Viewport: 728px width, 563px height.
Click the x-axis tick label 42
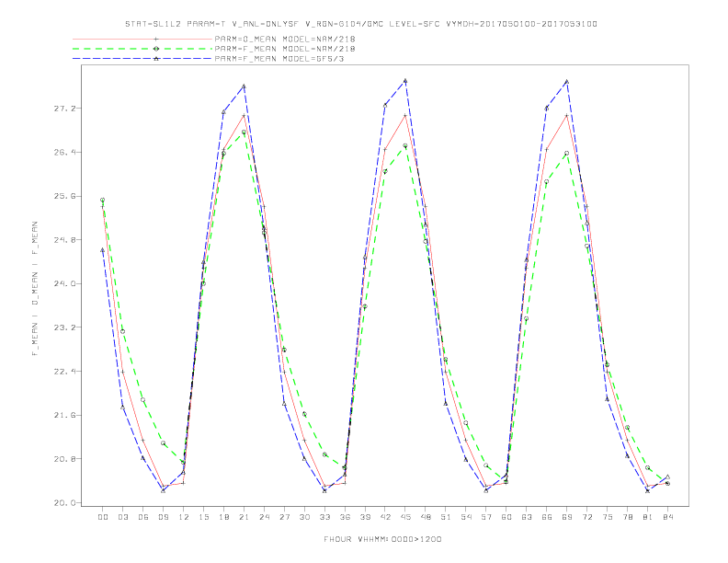pyautogui.click(x=385, y=517)
